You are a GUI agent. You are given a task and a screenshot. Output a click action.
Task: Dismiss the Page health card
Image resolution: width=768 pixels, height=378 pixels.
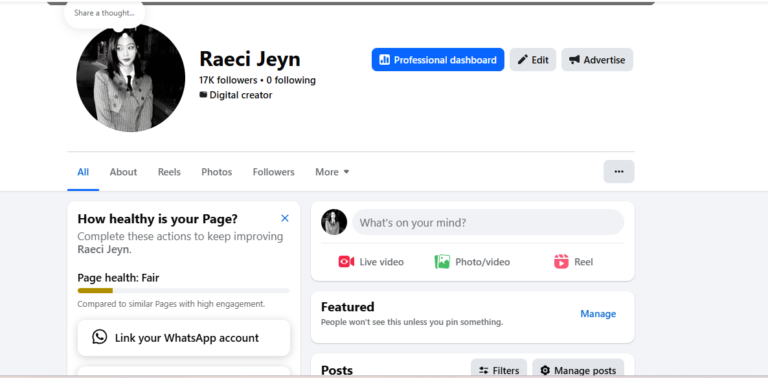(x=285, y=218)
